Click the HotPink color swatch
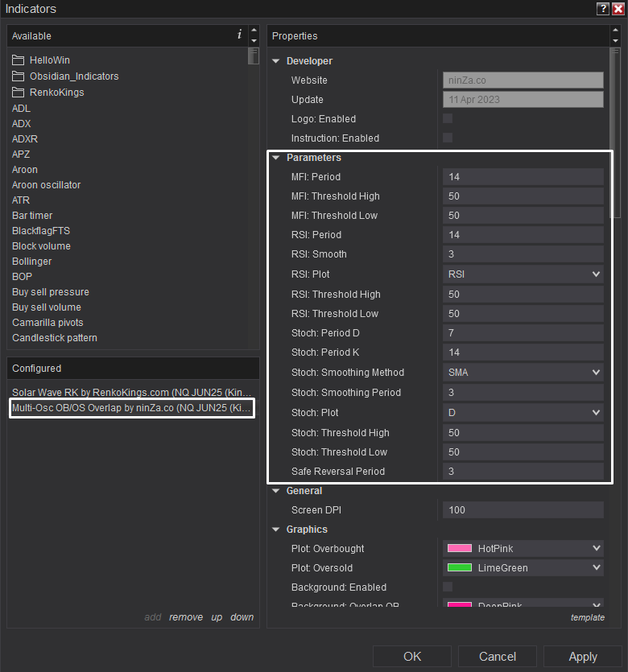The image size is (628, 672). point(460,548)
